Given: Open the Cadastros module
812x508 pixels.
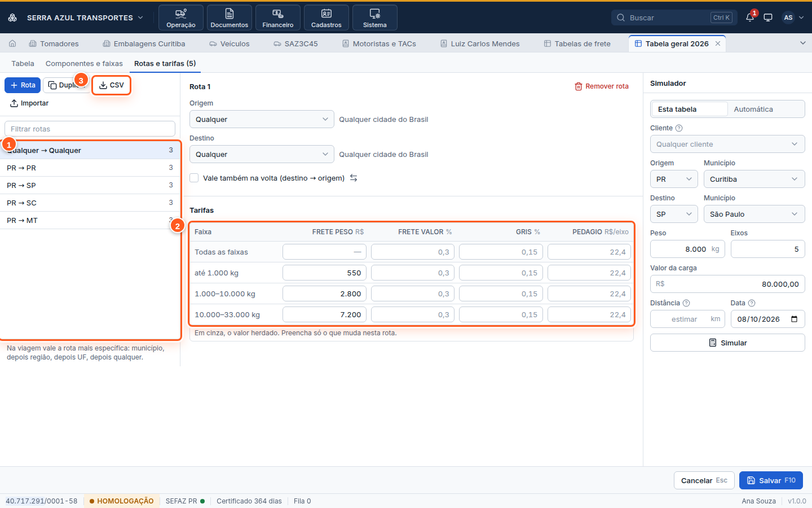Looking at the screenshot, I should coord(326,17).
